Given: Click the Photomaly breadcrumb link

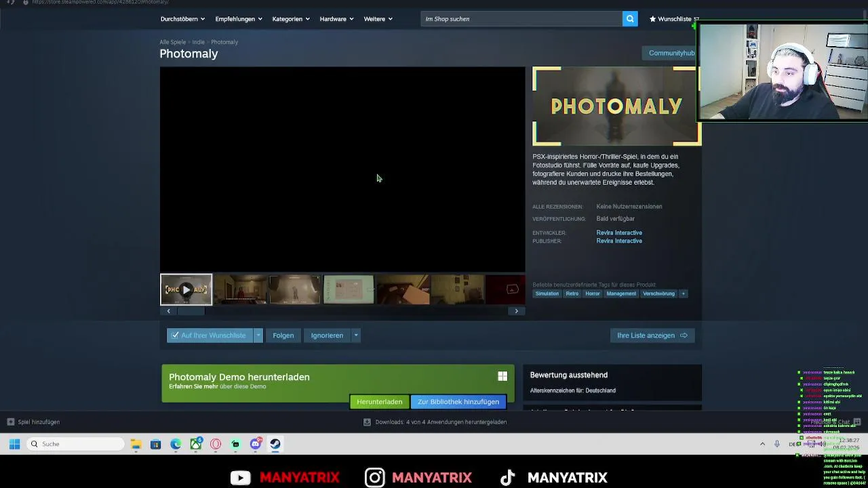Looking at the screenshot, I should tap(224, 42).
